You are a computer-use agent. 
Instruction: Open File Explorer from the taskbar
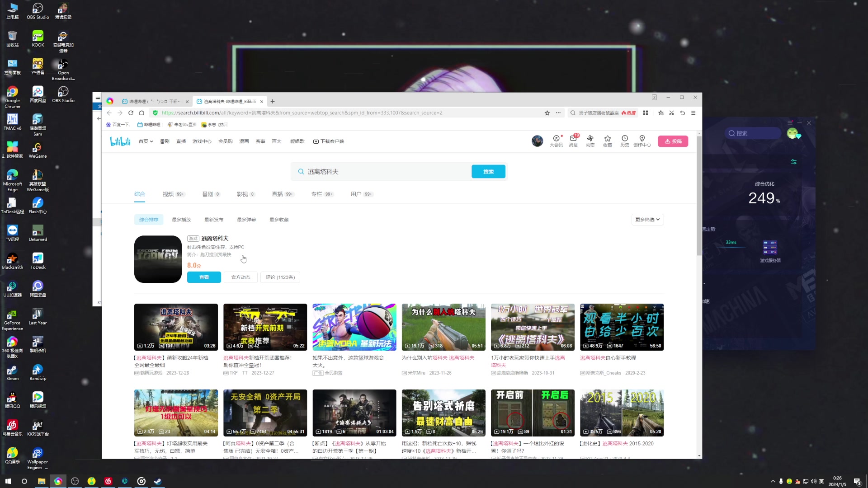(41, 481)
